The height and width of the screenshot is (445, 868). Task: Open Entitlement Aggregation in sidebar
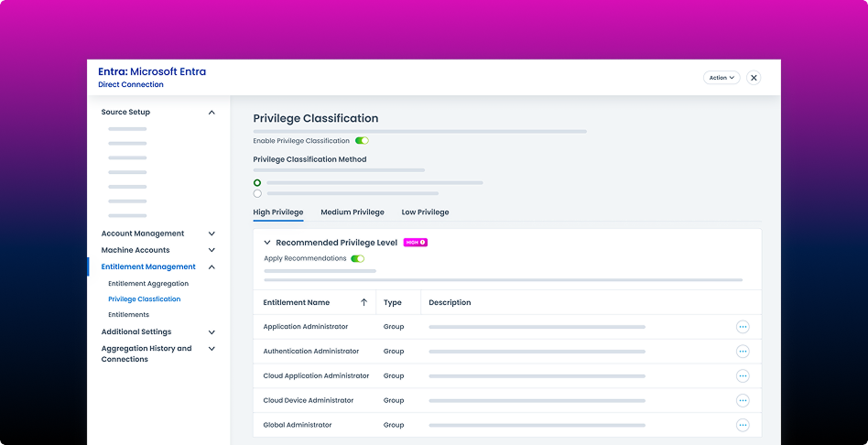click(148, 283)
